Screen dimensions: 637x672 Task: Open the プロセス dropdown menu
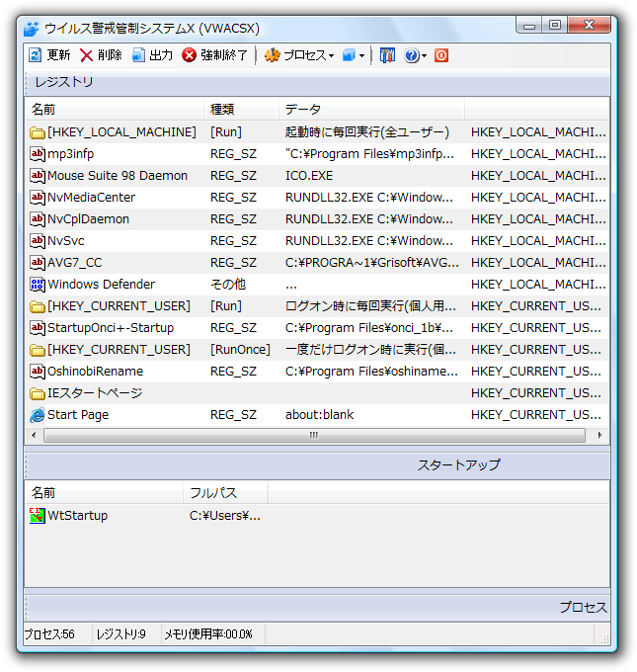click(x=298, y=55)
